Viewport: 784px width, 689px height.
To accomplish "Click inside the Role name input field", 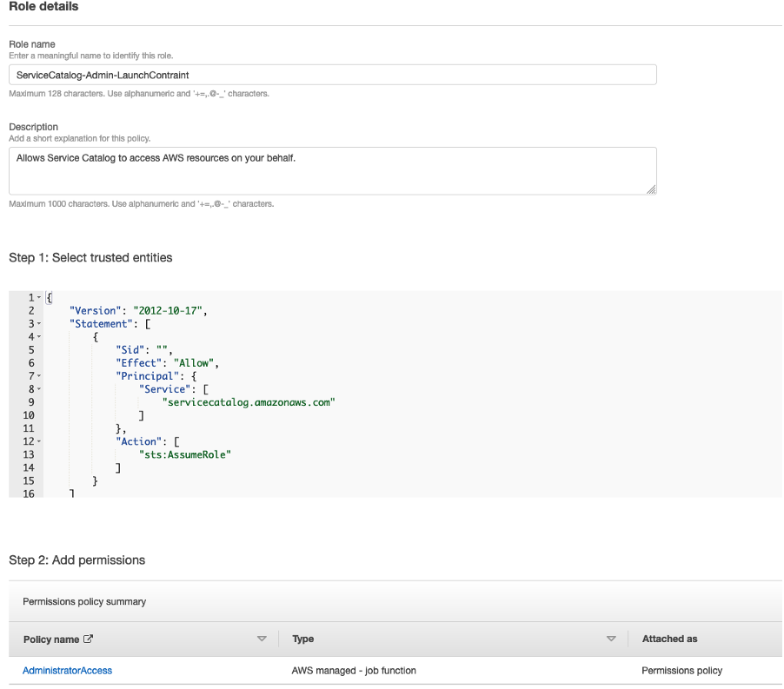I will (330, 75).
